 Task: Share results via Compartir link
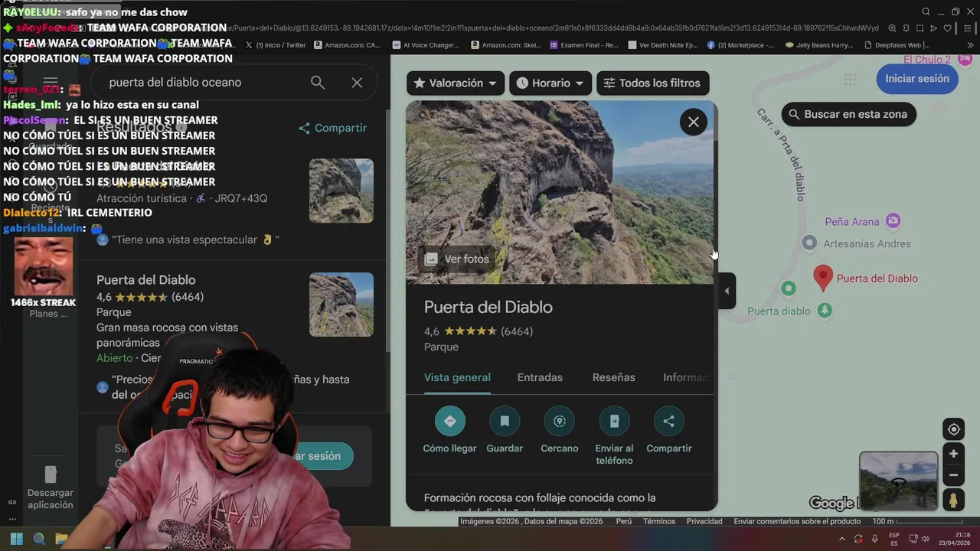point(333,128)
